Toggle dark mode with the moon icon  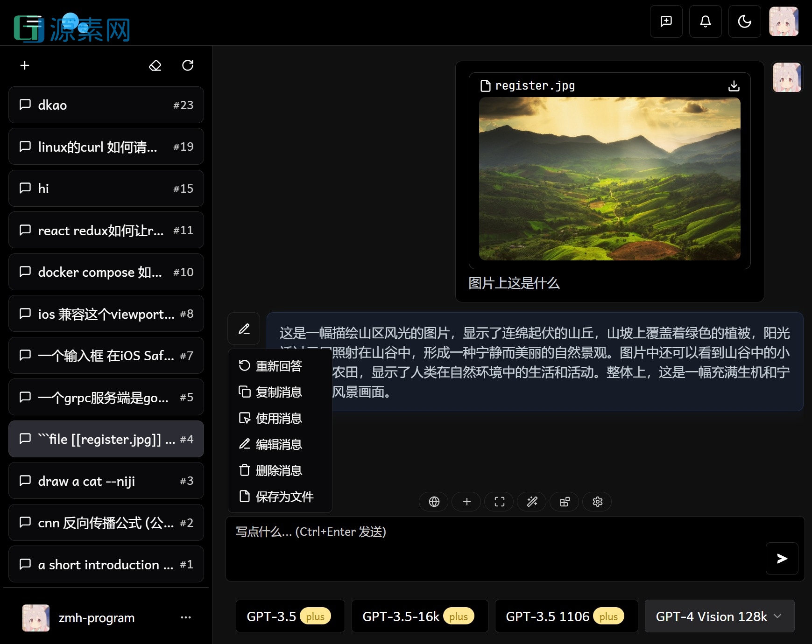(x=744, y=21)
